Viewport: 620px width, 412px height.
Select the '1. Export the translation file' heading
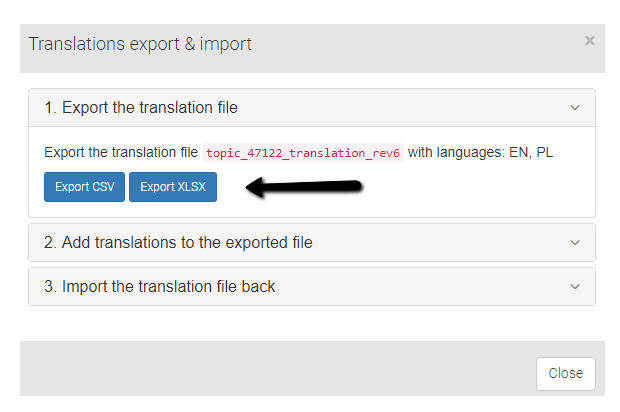coord(141,108)
